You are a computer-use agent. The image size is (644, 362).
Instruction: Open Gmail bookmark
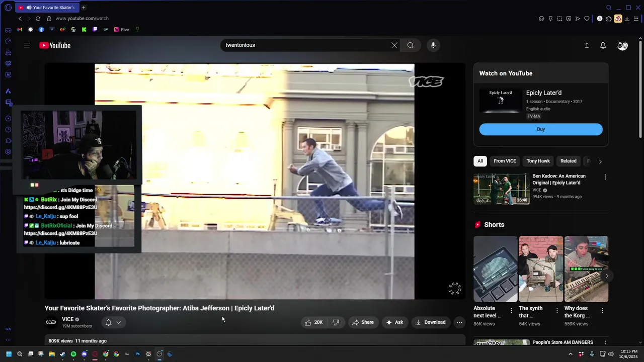coord(20,30)
